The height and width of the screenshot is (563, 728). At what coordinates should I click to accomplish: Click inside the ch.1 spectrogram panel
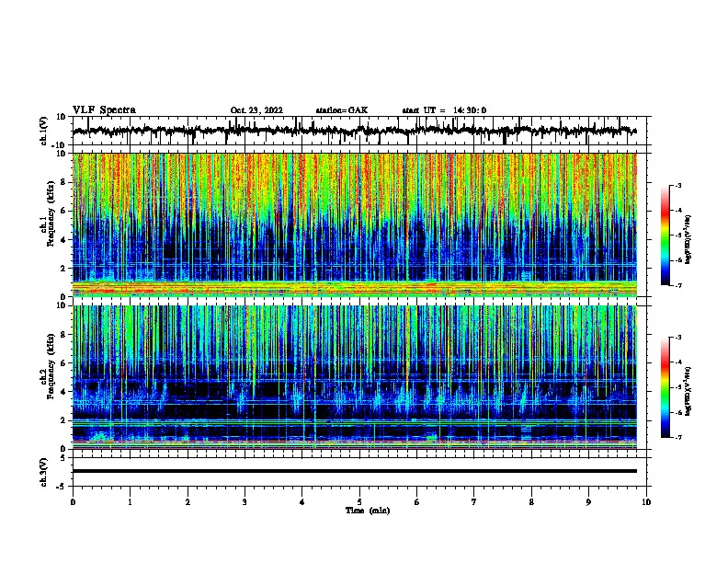355,224
